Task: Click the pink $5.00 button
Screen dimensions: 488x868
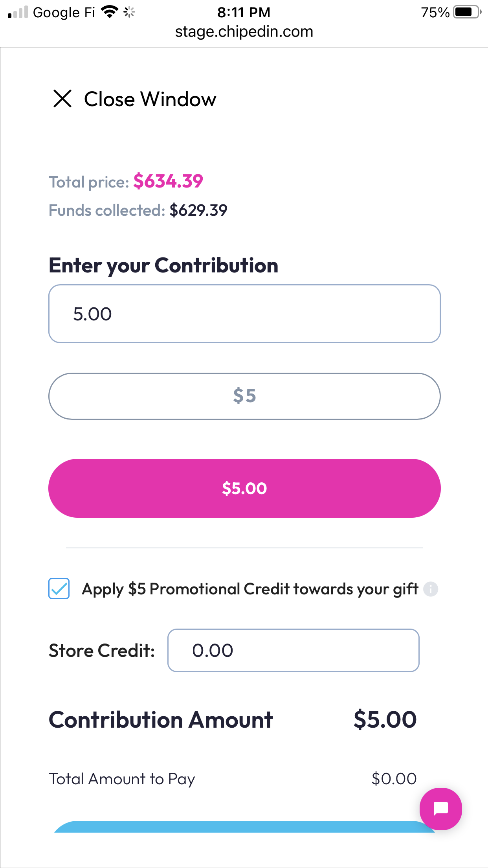Action: tap(244, 488)
